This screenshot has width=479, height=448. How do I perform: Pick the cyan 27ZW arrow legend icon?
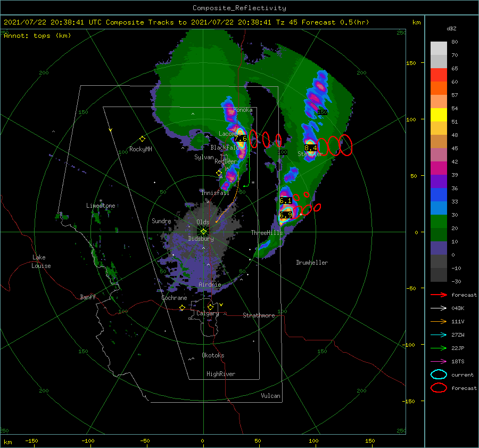tap(439, 335)
